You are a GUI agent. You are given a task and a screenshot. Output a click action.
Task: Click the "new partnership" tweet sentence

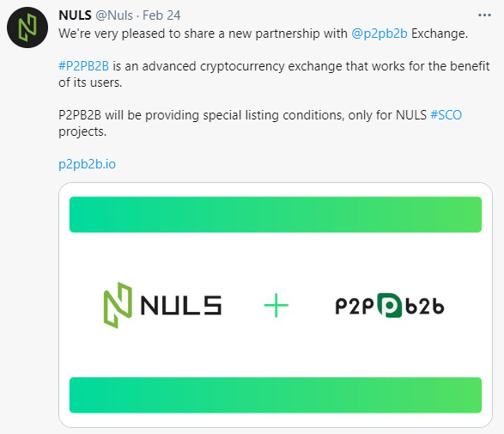[x=263, y=34]
